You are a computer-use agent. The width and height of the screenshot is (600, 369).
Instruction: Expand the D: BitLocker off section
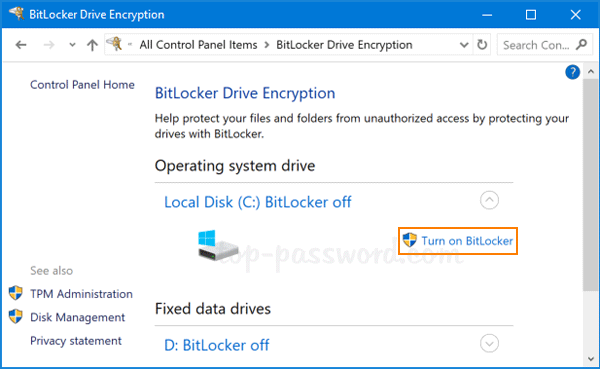pos(489,343)
